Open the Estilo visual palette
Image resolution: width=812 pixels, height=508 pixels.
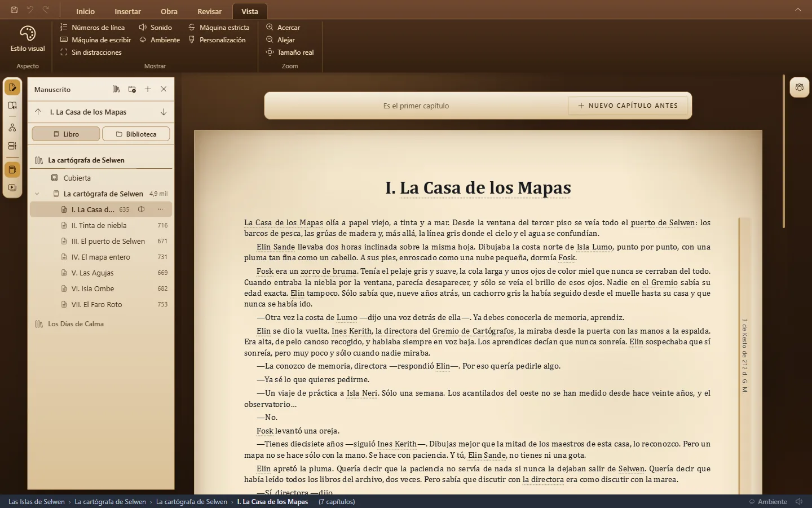28,38
